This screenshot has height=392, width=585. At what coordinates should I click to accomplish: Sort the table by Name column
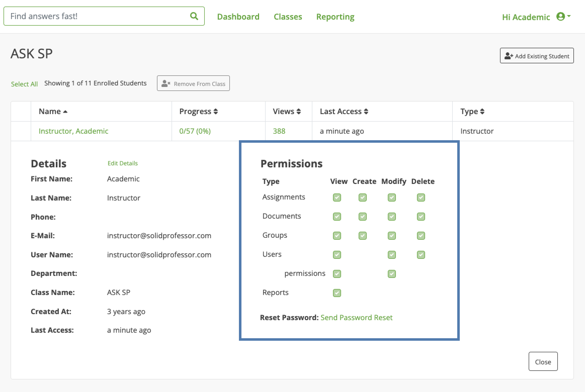(x=53, y=111)
